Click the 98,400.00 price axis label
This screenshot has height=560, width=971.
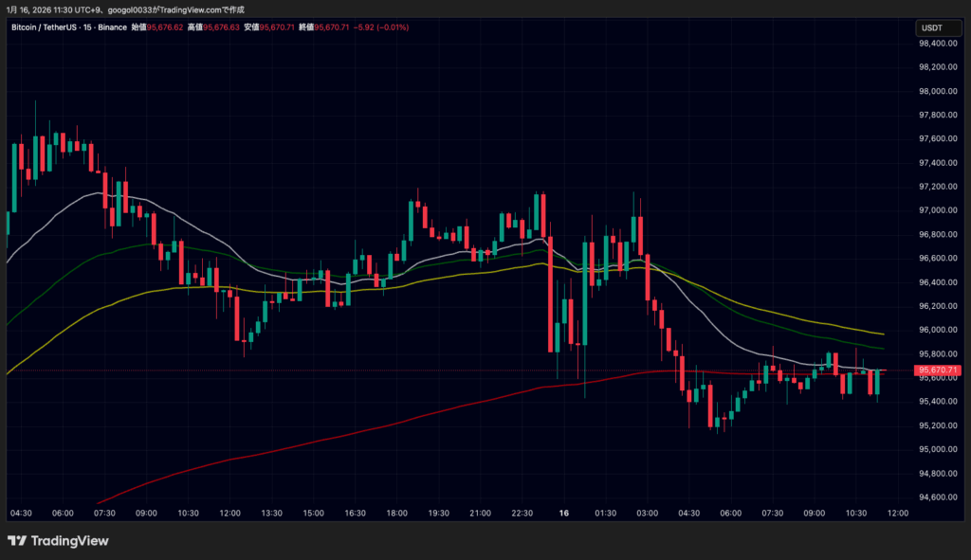[938, 44]
